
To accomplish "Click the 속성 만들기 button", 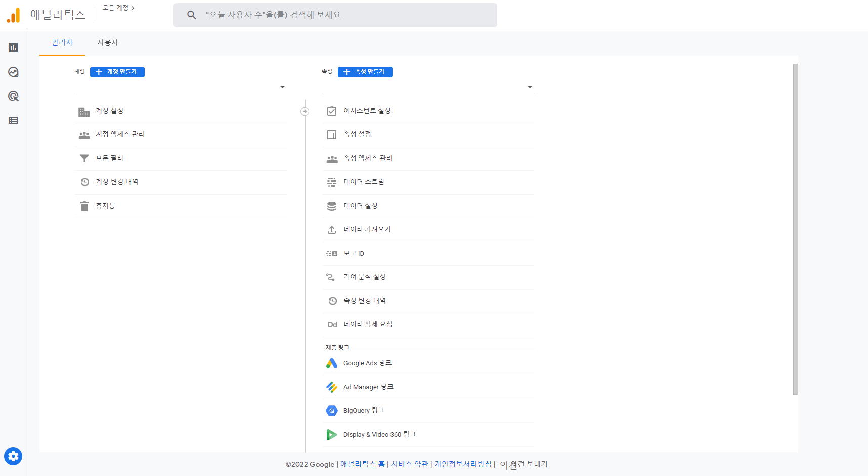I will tap(365, 72).
